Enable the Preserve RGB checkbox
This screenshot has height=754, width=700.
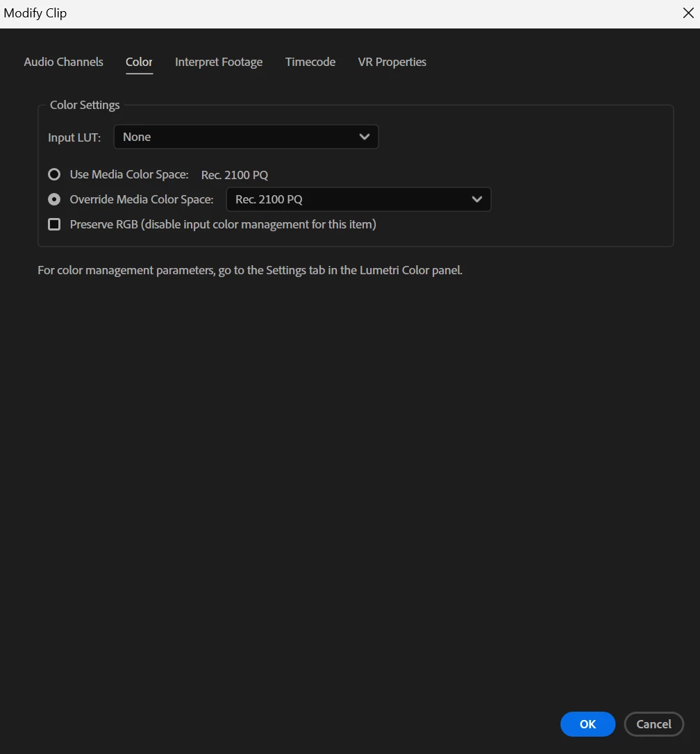[54, 224]
